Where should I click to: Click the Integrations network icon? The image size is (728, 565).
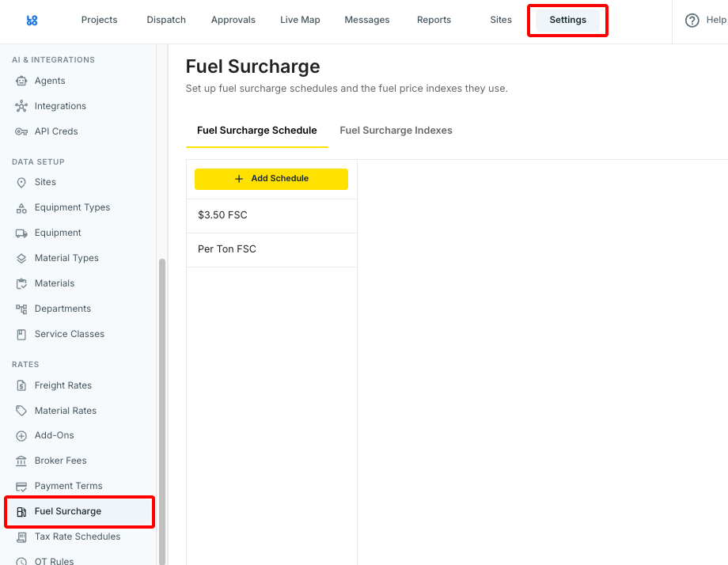(x=21, y=106)
